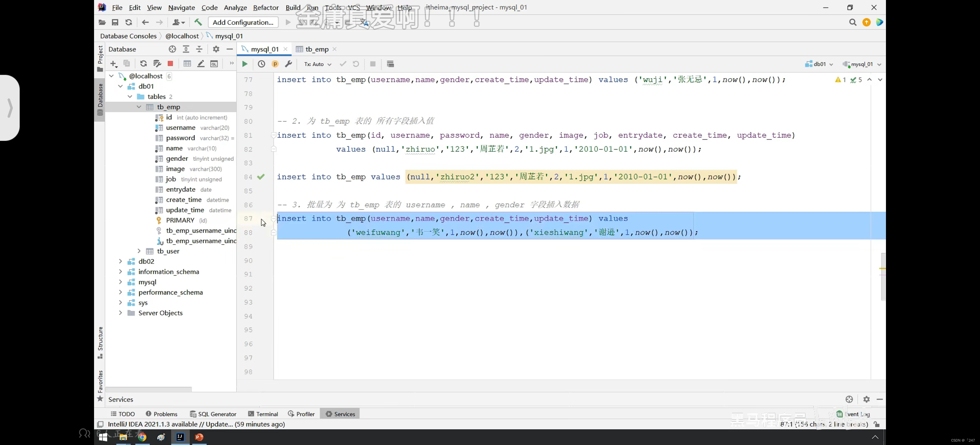Click Search Everywhere magnifier icon

coord(853,22)
